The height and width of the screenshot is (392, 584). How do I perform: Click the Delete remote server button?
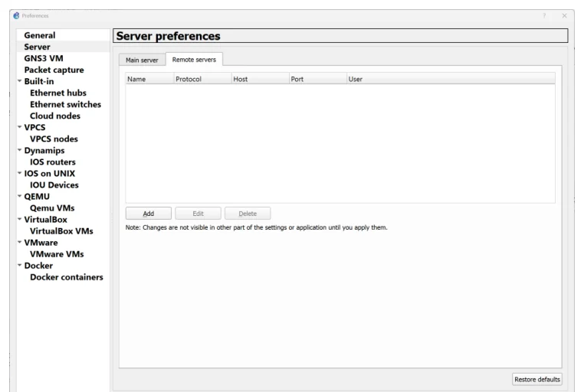coord(248,214)
